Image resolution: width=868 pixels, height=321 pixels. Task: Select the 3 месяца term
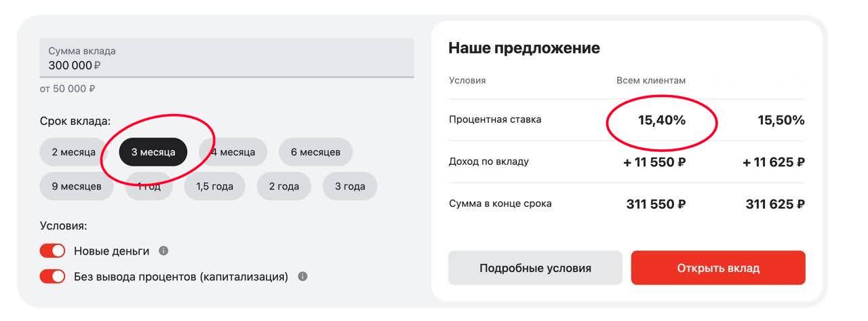pos(153,152)
